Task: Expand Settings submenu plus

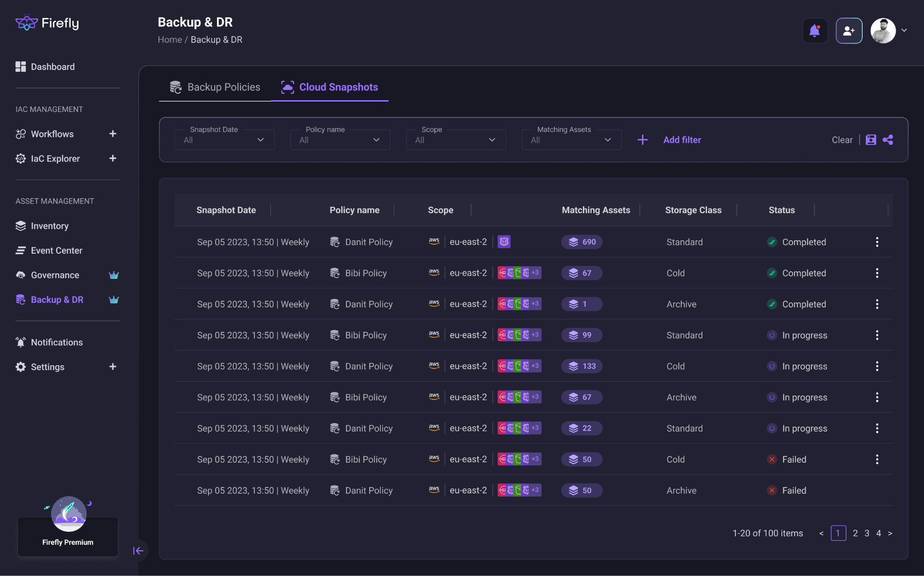Action: [113, 367]
